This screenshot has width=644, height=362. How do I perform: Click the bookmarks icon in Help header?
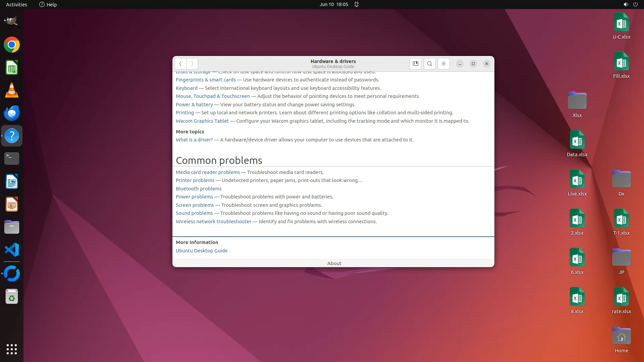click(415, 64)
